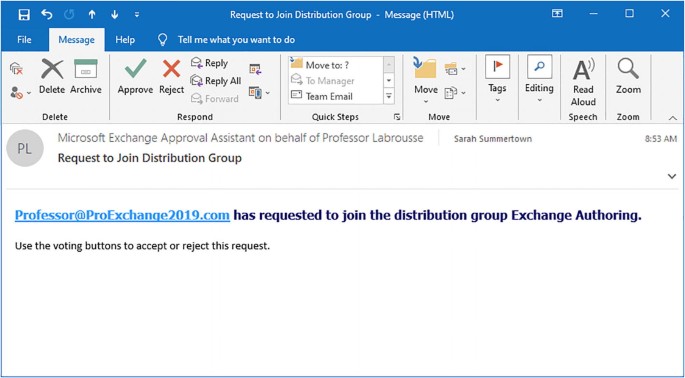Click the Meeting reply icon
The image size is (685, 378).
[255, 69]
